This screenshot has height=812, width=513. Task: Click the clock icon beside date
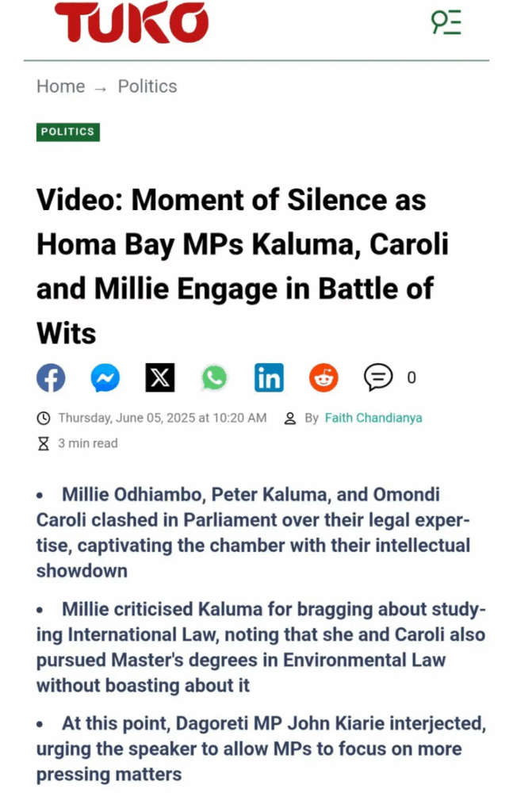pyautogui.click(x=44, y=418)
